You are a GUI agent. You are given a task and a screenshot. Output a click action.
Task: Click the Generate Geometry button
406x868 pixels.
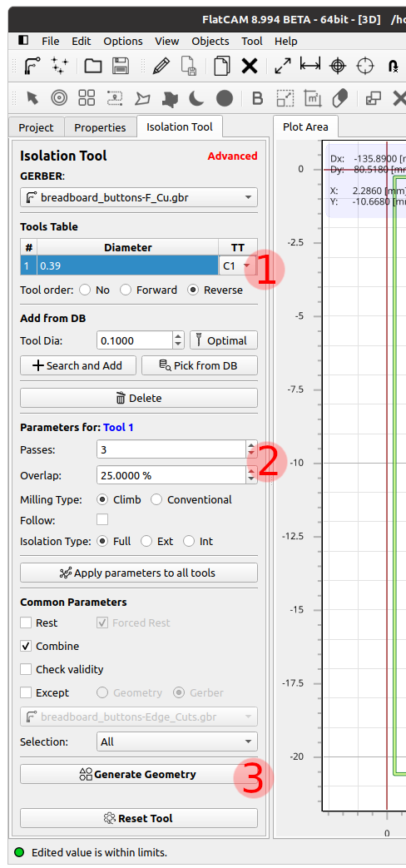[139, 774]
